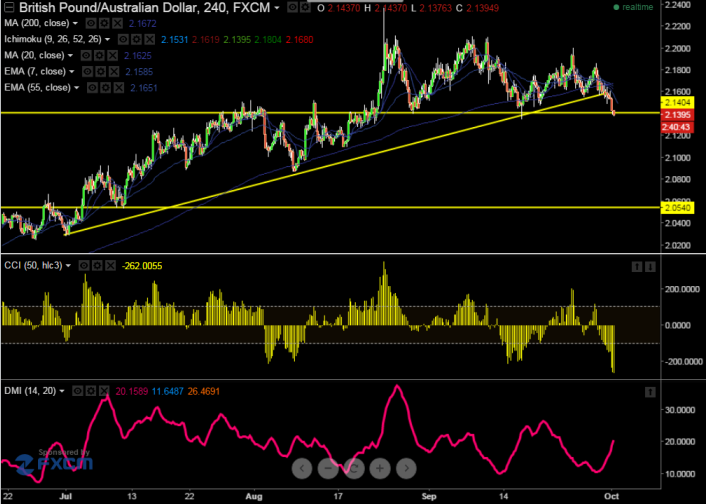
Task: Move CCI pane up with arrow icon
Action: tap(637, 267)
